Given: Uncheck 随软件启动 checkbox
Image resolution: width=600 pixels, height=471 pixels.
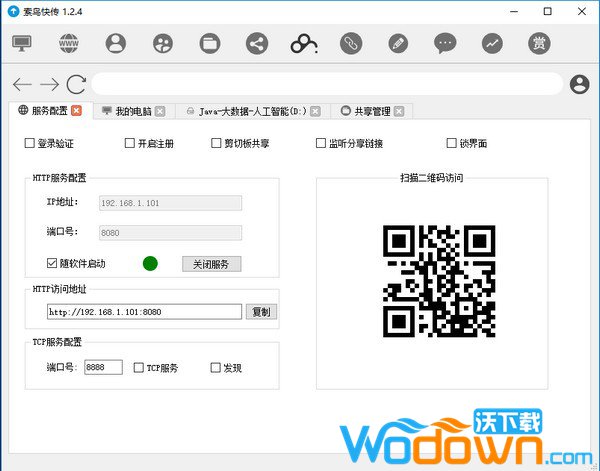Looking at the screenshot, I should pos(52,264).
